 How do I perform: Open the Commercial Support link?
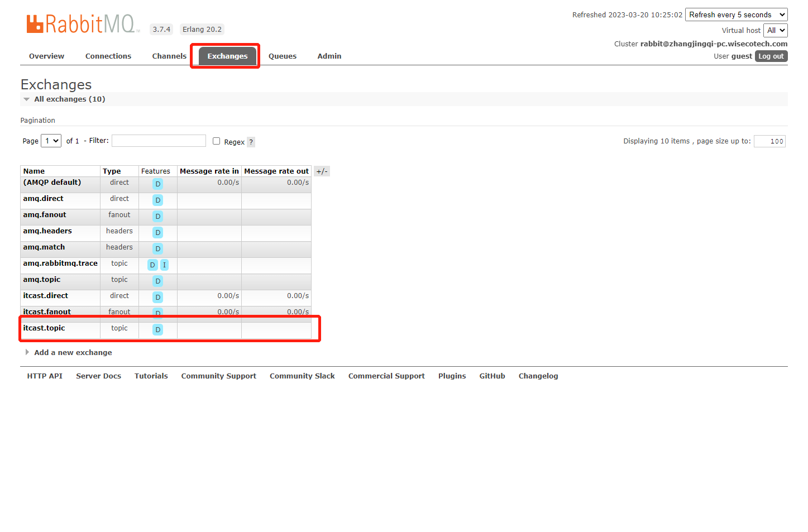[386, 376]
